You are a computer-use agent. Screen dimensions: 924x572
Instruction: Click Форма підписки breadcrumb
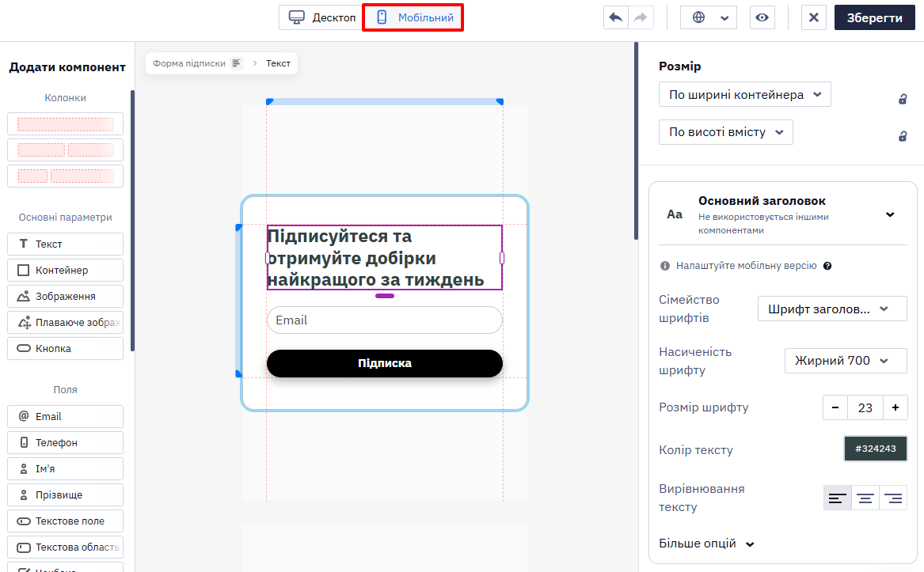click(x=189, y=63)
